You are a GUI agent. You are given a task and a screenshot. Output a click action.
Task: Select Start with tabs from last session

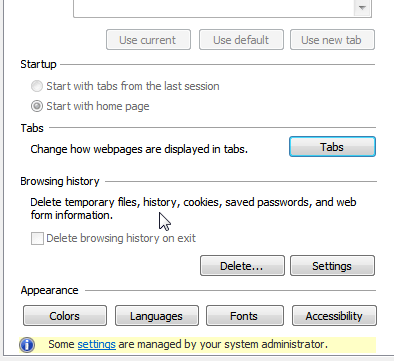tap(37, 86)
